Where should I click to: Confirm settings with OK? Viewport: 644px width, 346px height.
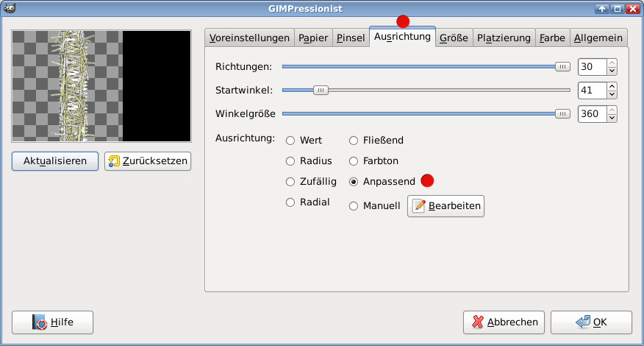click(x=591, y=322)
